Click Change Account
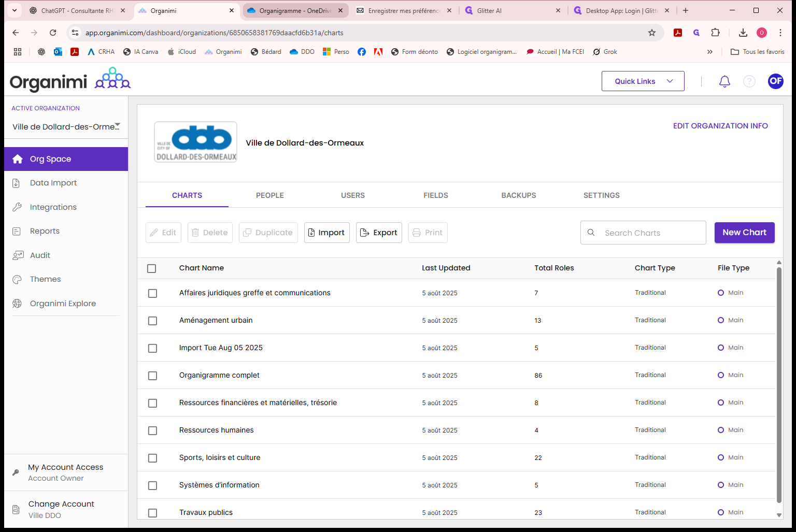The image size is (796, 532). click(66, 509)
